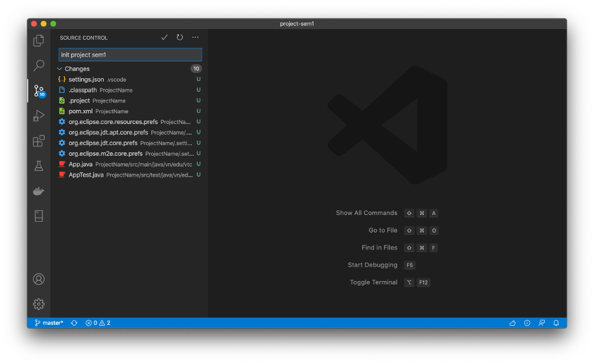The height and width of the screenshot is (364, 594).
Task: Open the bookshelf project manager view
Action: pos(38,216)
